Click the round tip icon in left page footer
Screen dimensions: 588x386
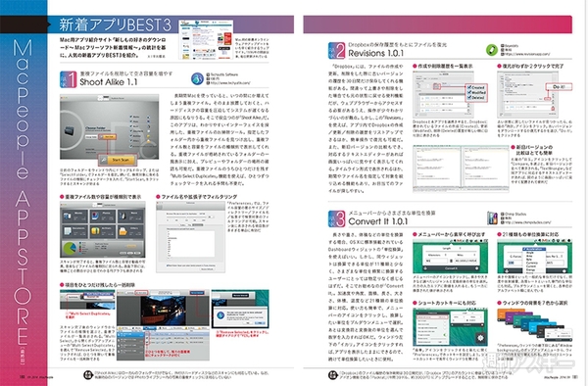click(88, 374)
